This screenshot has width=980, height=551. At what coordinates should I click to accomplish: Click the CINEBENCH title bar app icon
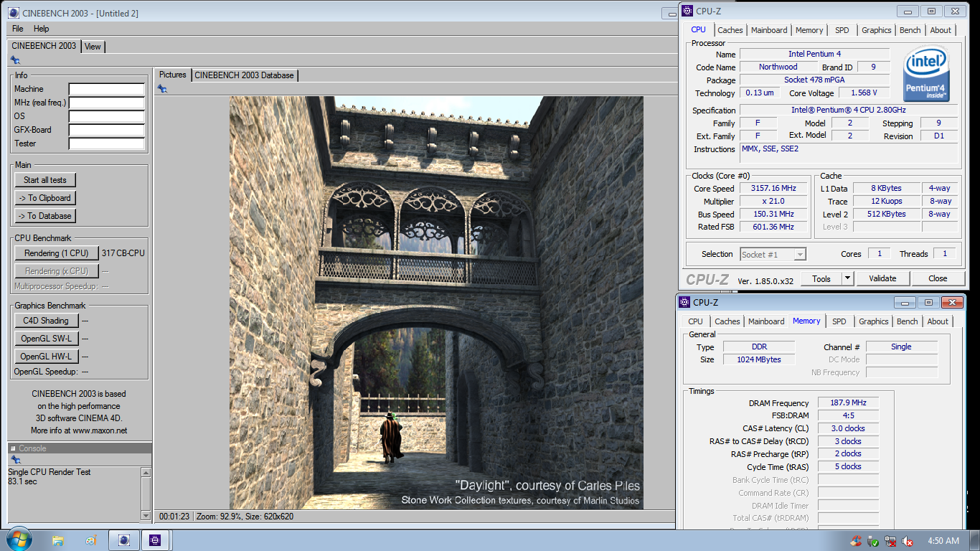click(14, 13)
